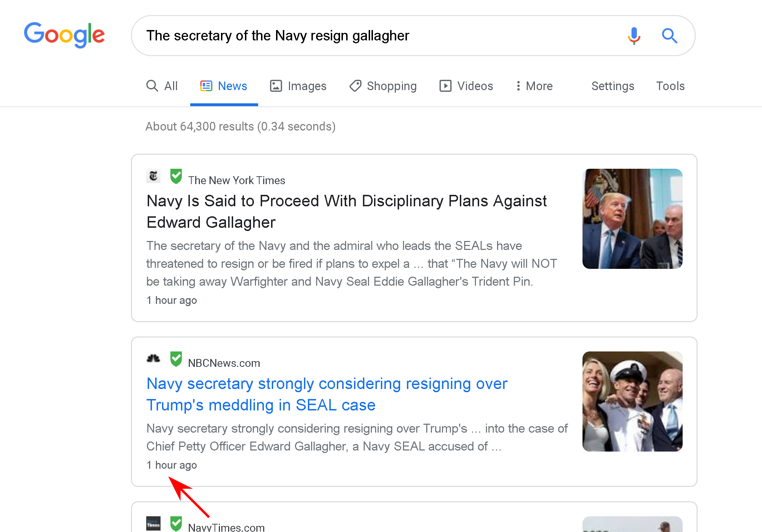762x532 pixels.
Task: Click the blue magnifying glass search icon
Action: (x=669, y=36)
